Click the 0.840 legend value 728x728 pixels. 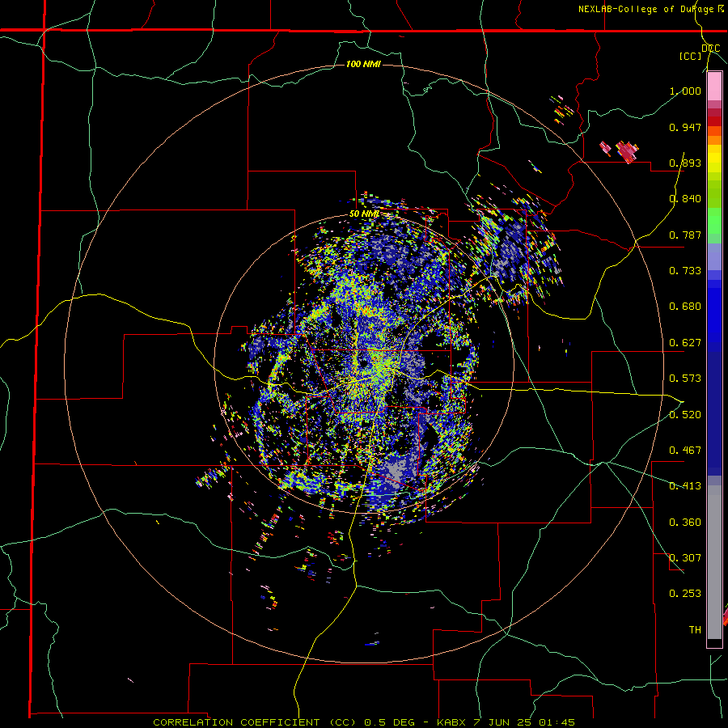coord(685,199)
